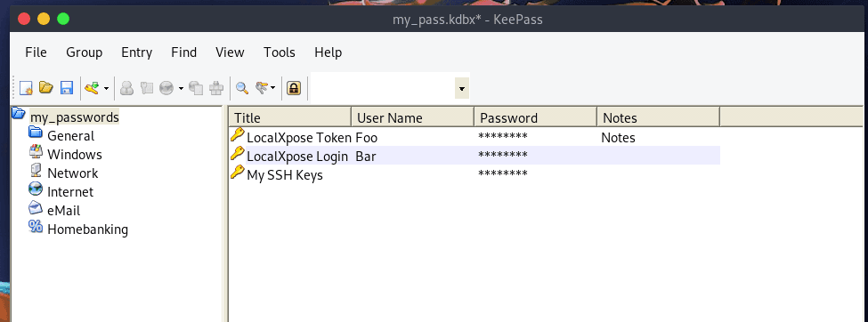
Task: Click the eMail envelope icon
Action: (36, 207)
